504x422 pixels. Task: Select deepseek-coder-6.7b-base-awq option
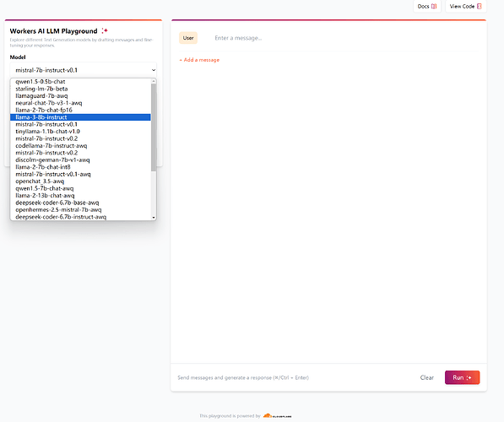(x=80, y=203)
